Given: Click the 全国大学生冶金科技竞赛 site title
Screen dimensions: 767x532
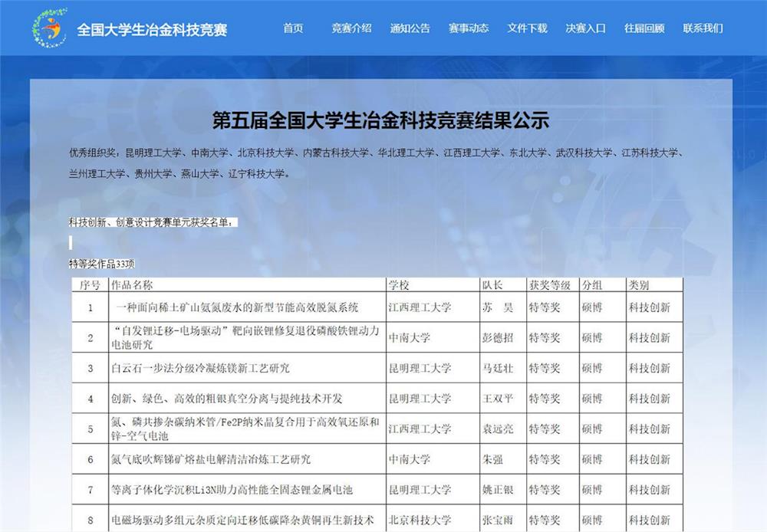Looking at the screenshot, I should (152, 30).
